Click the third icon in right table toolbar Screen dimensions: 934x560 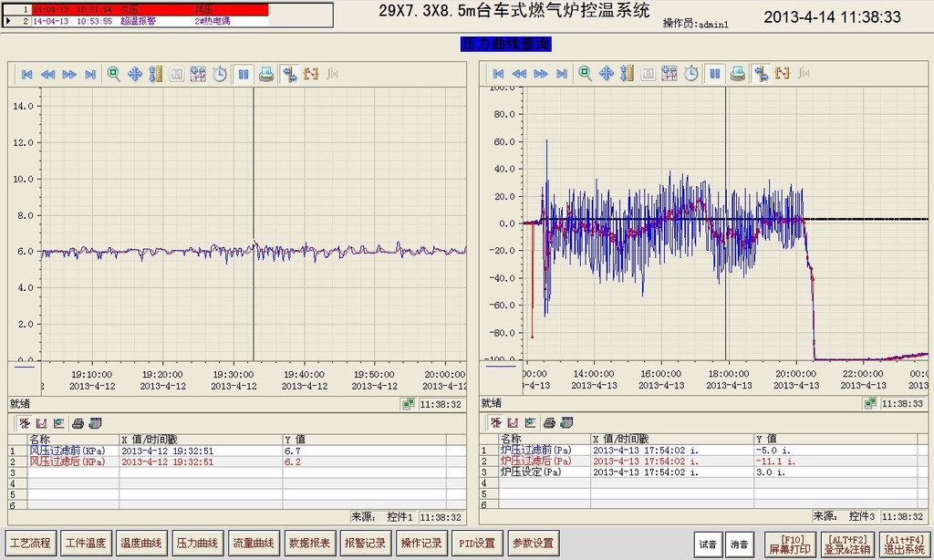tap(531, 422)
